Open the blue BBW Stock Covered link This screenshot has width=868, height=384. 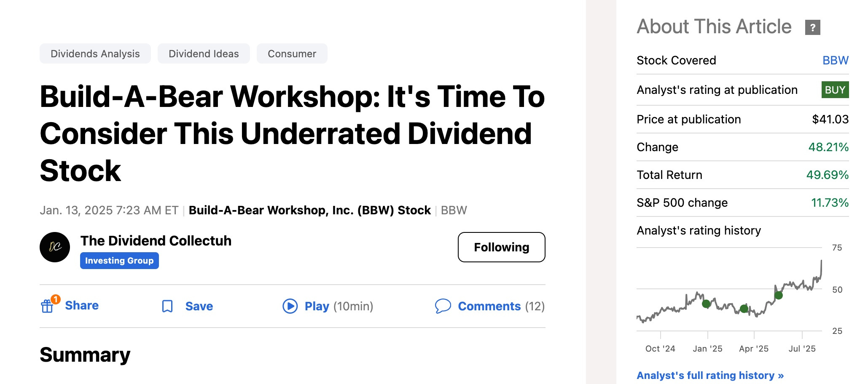[x=836, y=60]
